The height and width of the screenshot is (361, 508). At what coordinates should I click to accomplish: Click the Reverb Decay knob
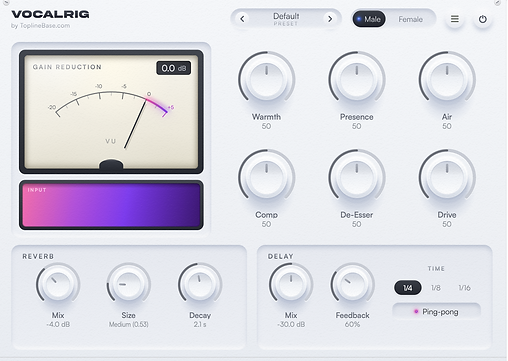coord(200,284)
